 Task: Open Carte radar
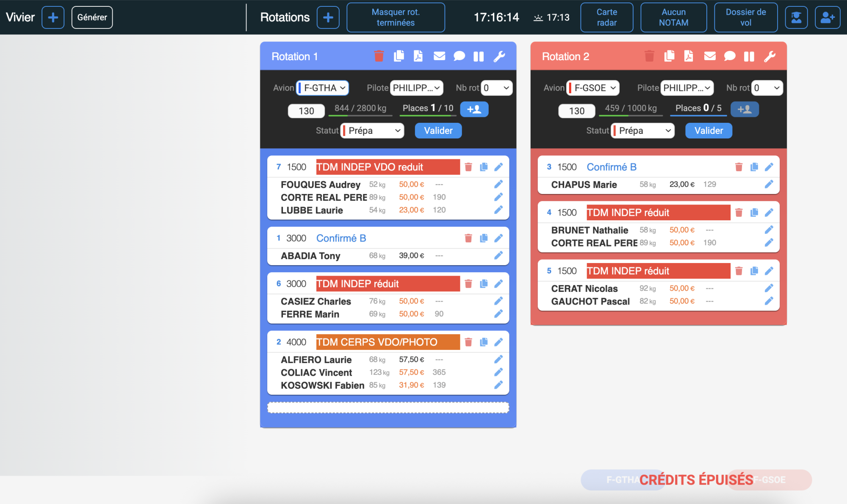coord(606,17)
